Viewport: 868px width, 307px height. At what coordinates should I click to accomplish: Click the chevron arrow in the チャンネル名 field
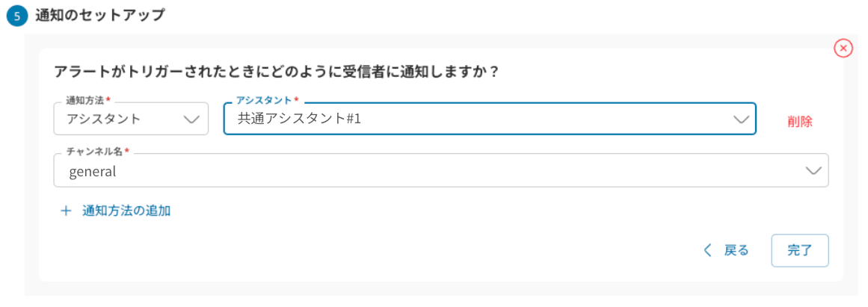pyautogui.click(x=813, y=171)
